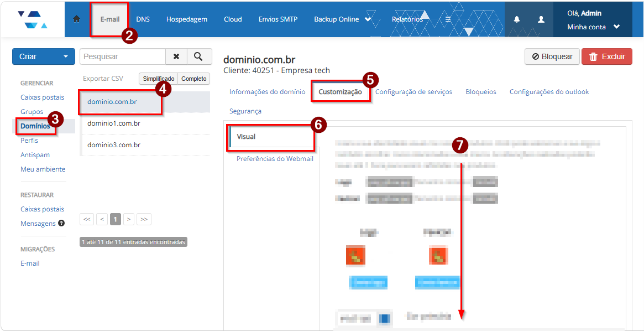The height and width of the screenshot is (331, 644).
Task: Select page 1 in pagination
Action: [x=116, y=220]
